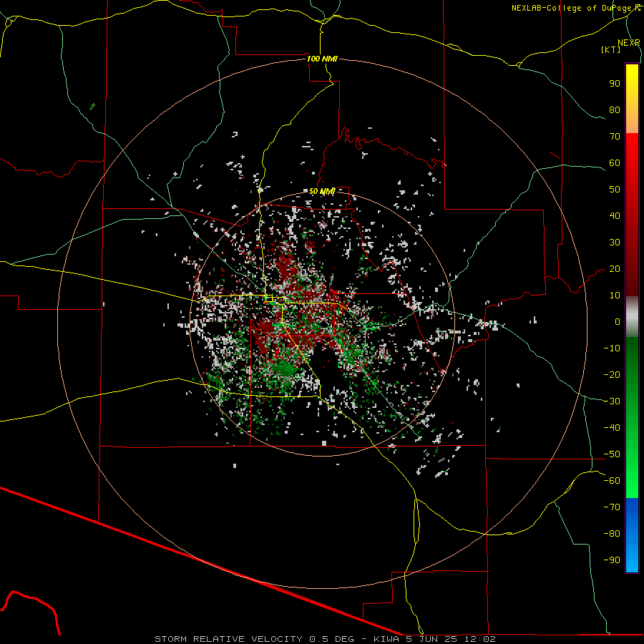Click the -60 value on velocity scale

(x=612, y=481)
